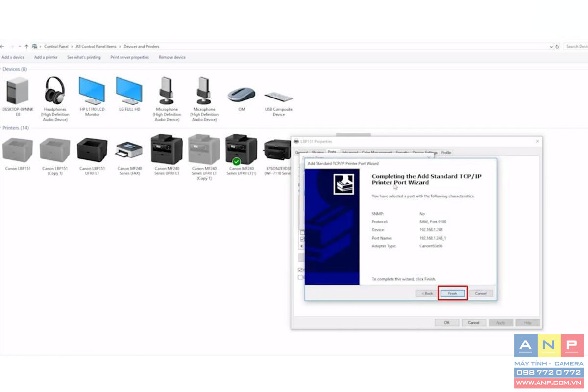Image resolution: width=588 pixels, height=392 pixels.
Task: Click Add a printer in the toolbar
Action: pyautogui.click(x=46, y=57)
